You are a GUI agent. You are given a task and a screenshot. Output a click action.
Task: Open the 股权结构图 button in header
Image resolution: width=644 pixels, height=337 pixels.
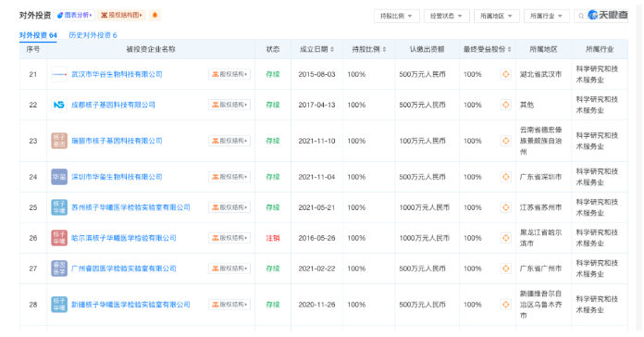pyautogui.click(x=121, y=15)
